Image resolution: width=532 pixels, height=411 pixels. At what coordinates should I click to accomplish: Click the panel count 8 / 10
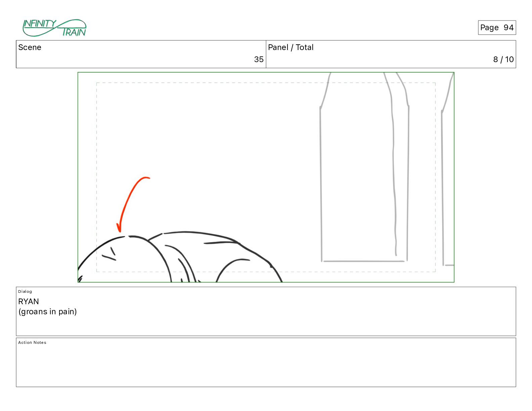click(x=503, y=59)
